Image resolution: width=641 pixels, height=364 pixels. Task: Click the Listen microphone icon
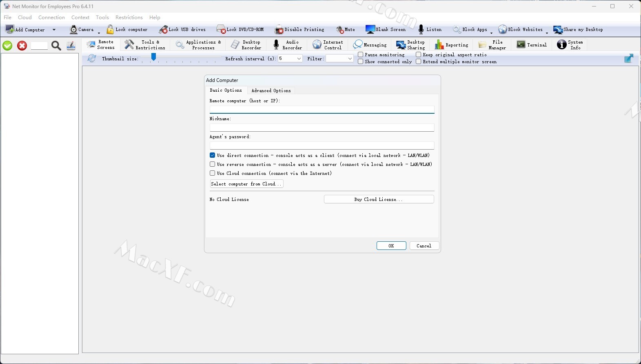tap(421, 30)
